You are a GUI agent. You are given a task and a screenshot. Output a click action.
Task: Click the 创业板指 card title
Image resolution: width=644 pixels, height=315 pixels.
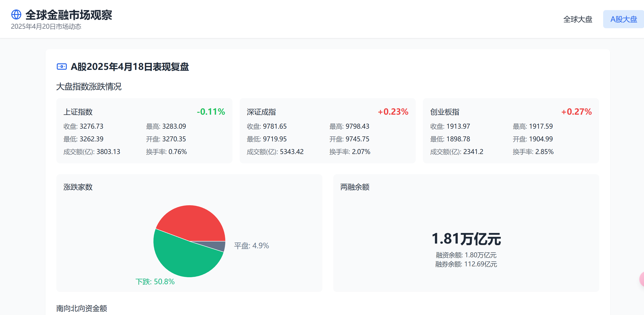444,112
